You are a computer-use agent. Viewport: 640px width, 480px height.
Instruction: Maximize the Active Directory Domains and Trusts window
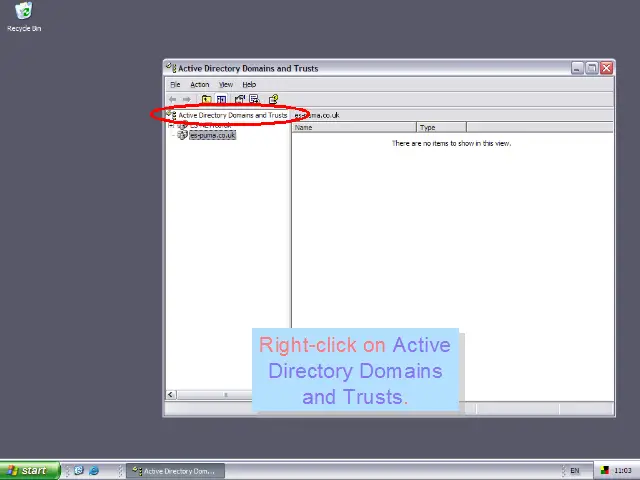point(592,68)
